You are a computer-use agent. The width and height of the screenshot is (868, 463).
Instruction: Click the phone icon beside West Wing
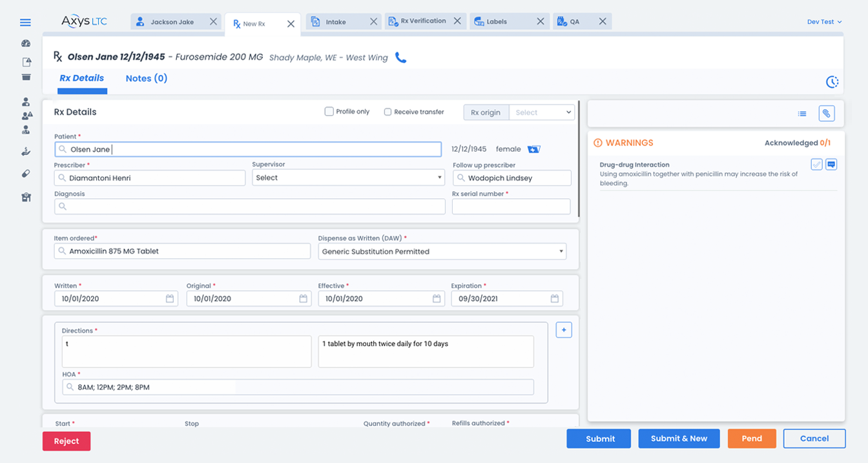401,57
